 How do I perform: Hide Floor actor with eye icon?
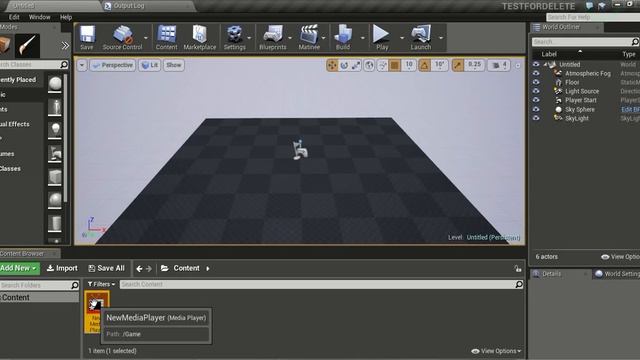pos(536,82)
